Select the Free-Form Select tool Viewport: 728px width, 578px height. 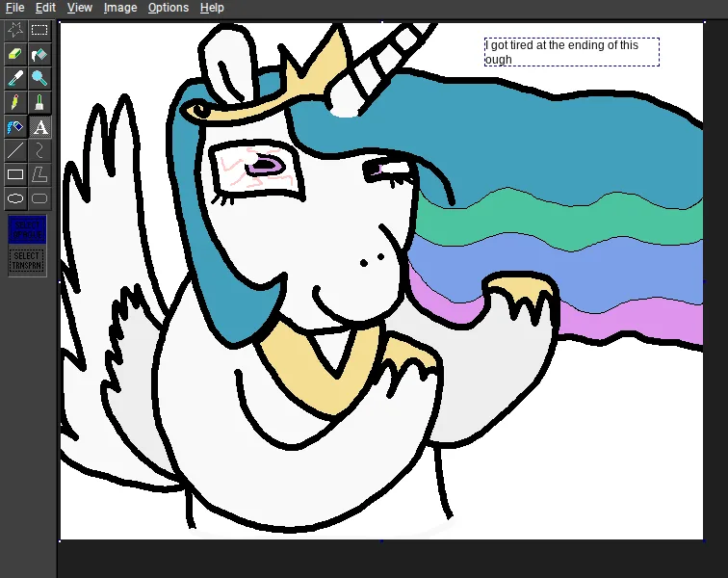15,30
